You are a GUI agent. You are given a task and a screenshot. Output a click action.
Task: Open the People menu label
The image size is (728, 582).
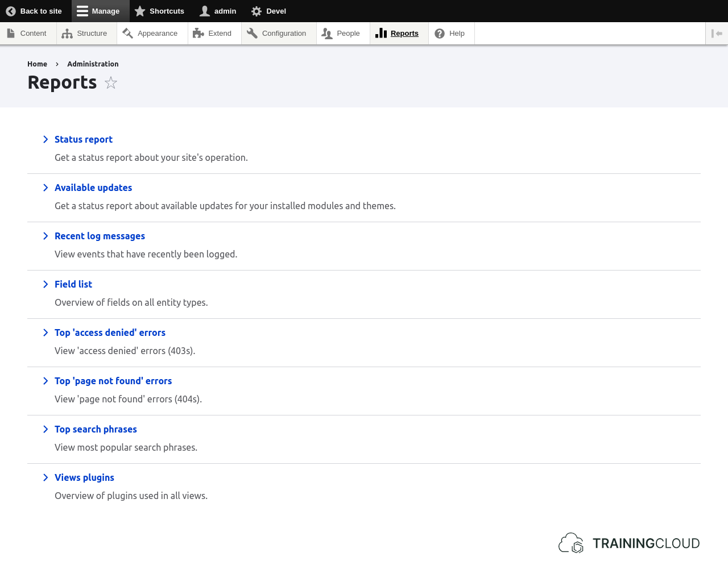[348, 34]
